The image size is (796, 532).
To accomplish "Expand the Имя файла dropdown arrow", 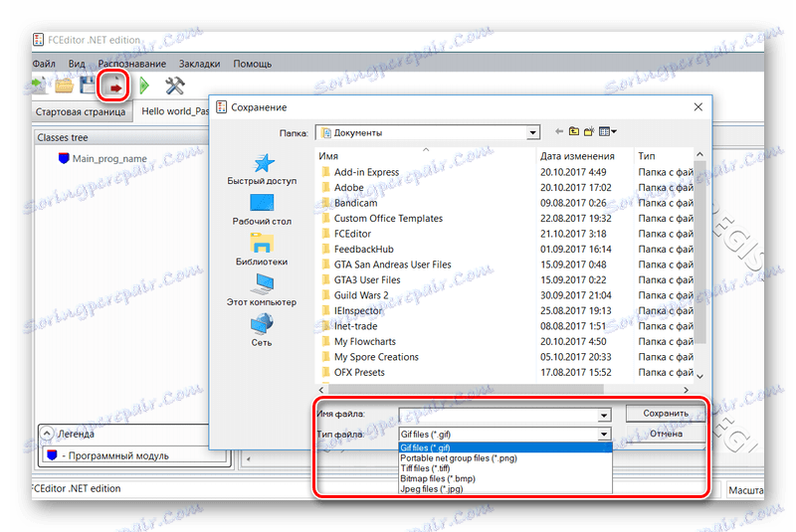I will point(604,416).
